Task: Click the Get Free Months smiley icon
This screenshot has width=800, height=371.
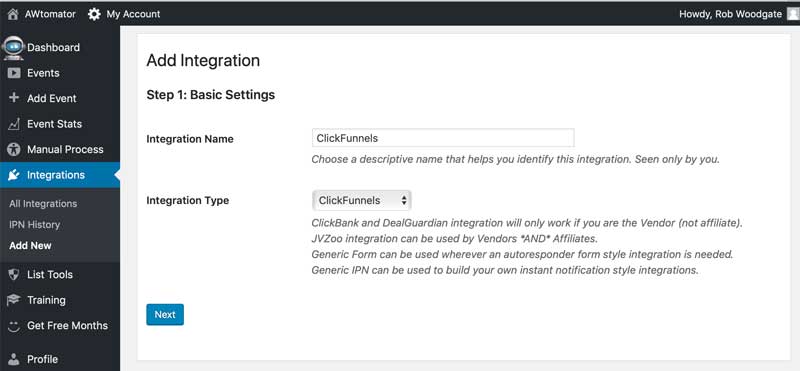Action: pyautogui.click(x=14, y=326)
